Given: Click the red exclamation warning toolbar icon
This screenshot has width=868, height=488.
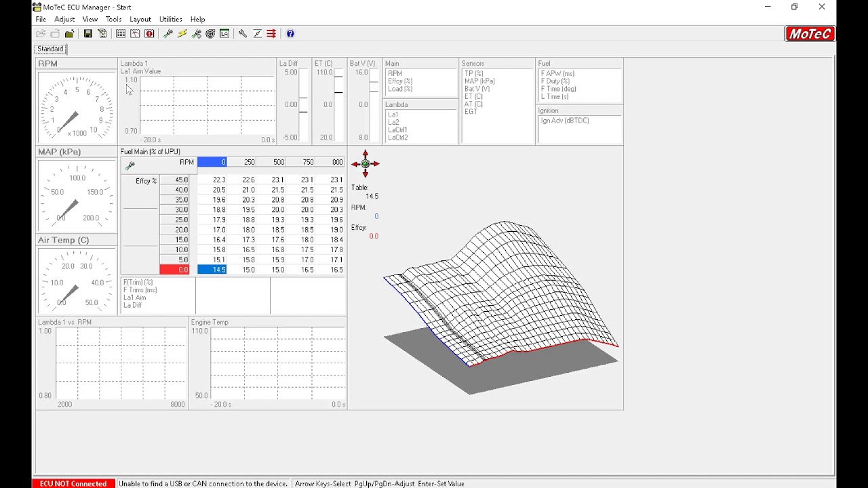Looking at the screenshot, I should [149, 33].
